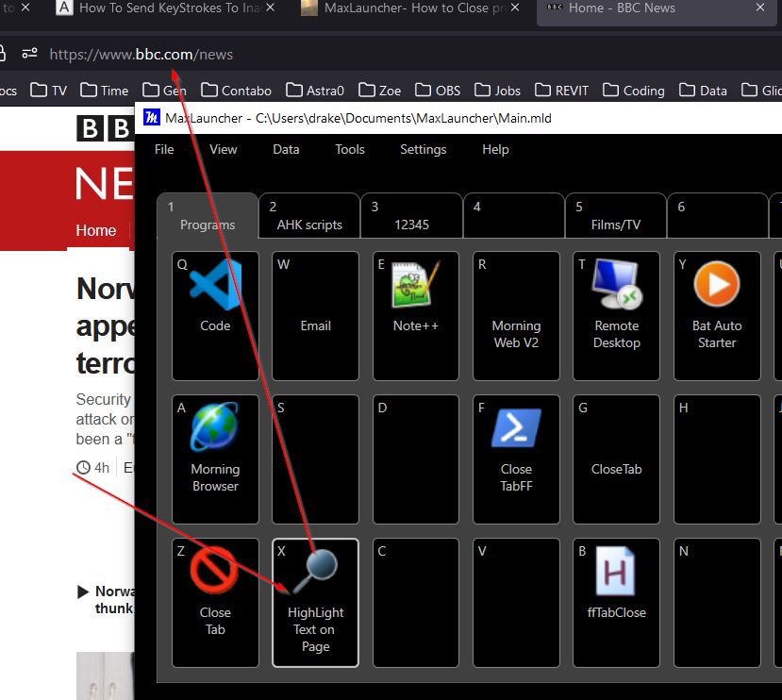This screenshot has width=782, height=700.
Task: Click the browser address bar URL
Action: point(141,54)
